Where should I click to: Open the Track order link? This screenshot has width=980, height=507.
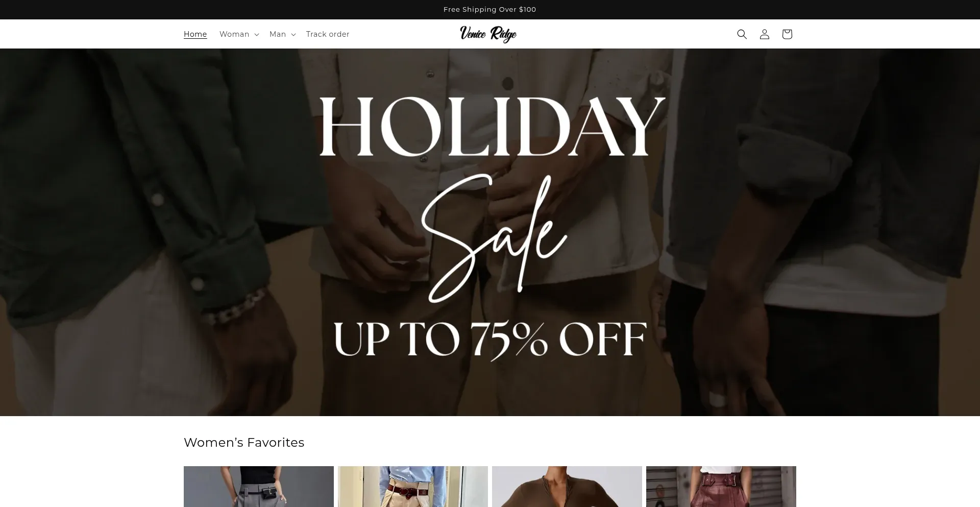point(328,34)
